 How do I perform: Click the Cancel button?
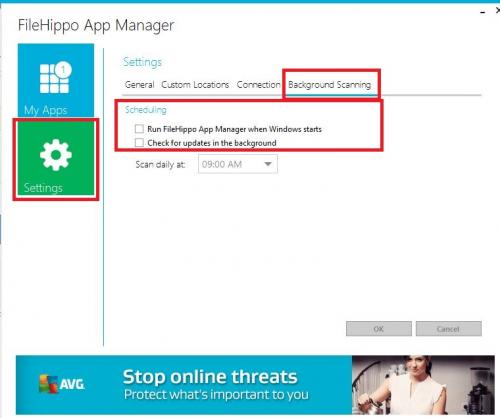click(x=449, y=329)
